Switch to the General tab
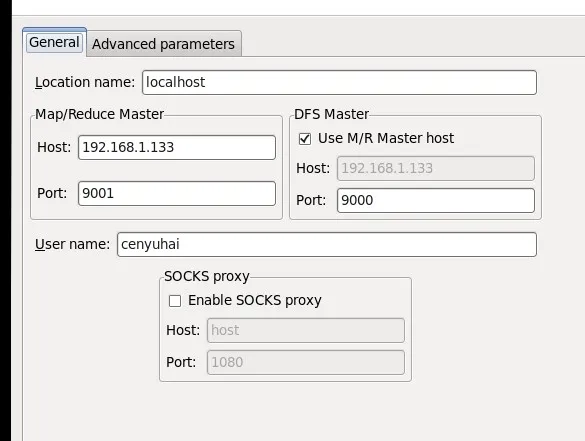This screenshot has height=441, width=585. pos(54,42)
